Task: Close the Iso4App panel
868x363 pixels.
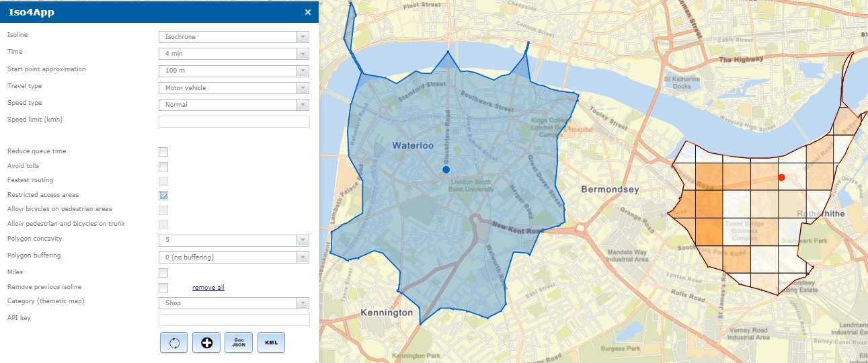Action: point(308,12)
